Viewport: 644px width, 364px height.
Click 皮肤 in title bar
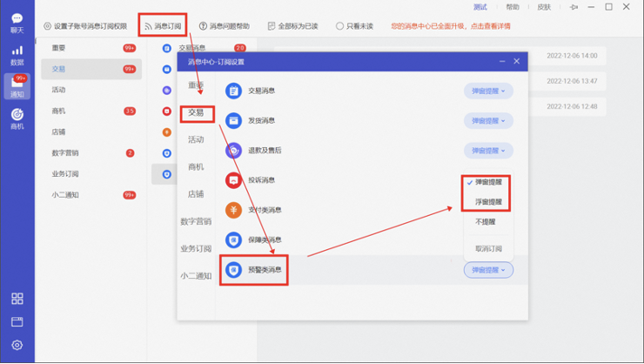click(x=544, y=7)
